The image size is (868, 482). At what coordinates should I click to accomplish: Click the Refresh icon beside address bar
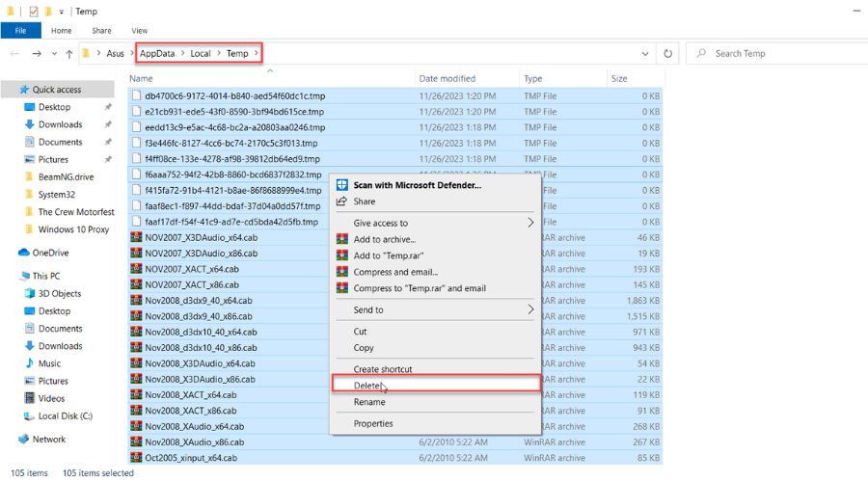point(668,54)
